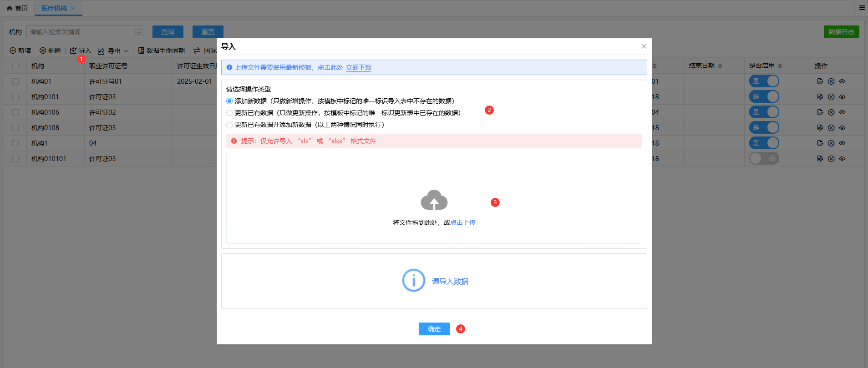Viewport: 868px width, 368px height.
Task: Click the 立即下载 template link
Action: click(358, 67)
